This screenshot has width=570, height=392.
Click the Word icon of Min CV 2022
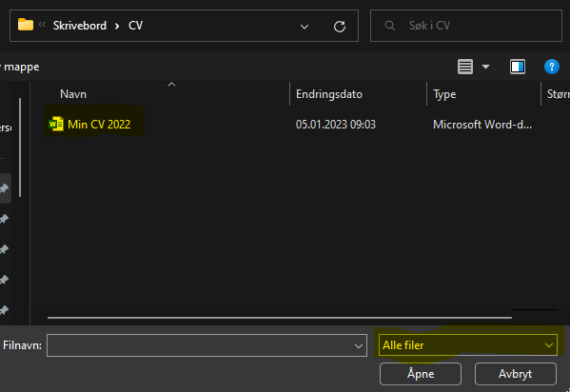[56, 124]
